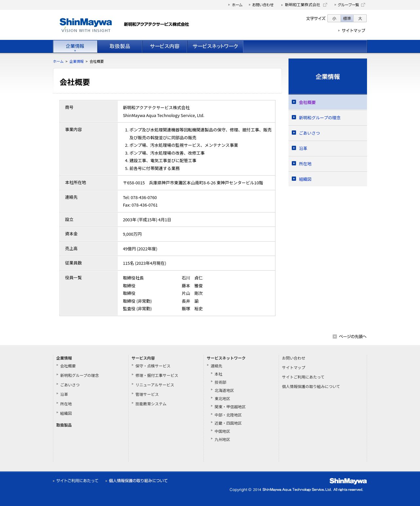420x506 pixels.
Task: Open footer link 所在地
Action: pos(66,404)
